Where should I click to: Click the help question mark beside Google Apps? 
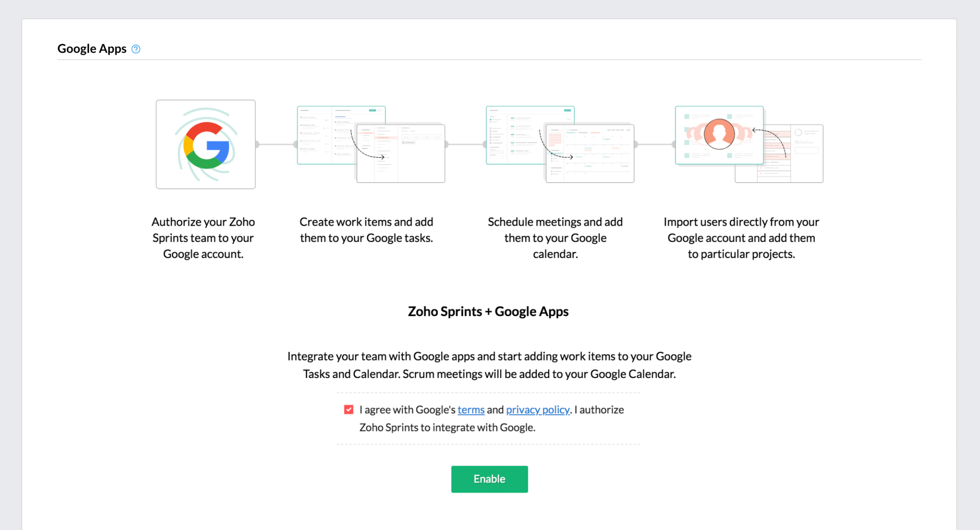coord(136,49)
